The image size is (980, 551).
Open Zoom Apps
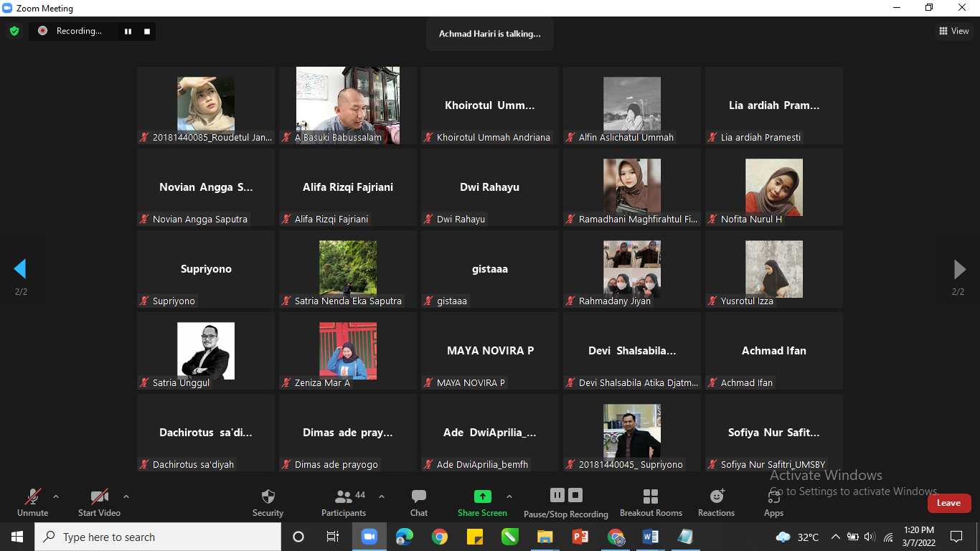click(x=773, y=502)
